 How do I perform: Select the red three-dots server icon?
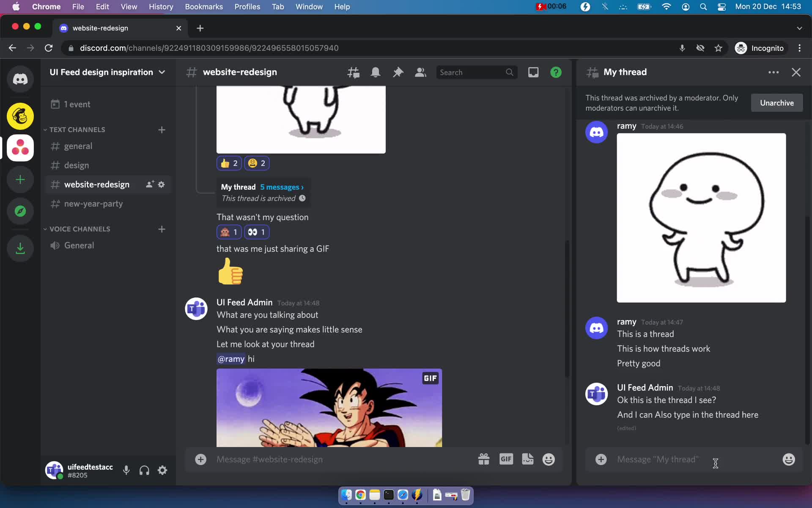tap(20, 148)
